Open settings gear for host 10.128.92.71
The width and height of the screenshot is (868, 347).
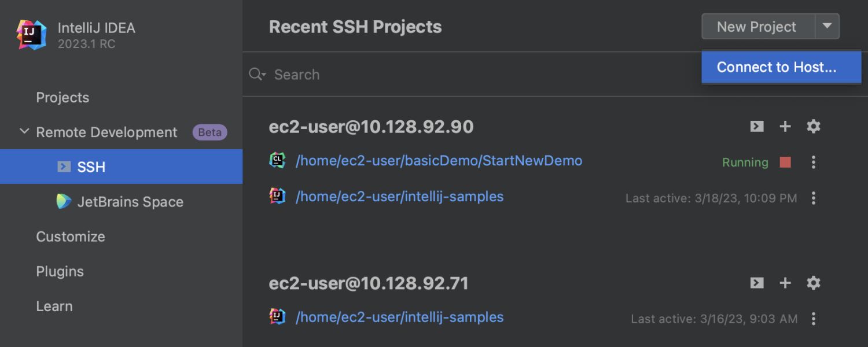(814, 283)
